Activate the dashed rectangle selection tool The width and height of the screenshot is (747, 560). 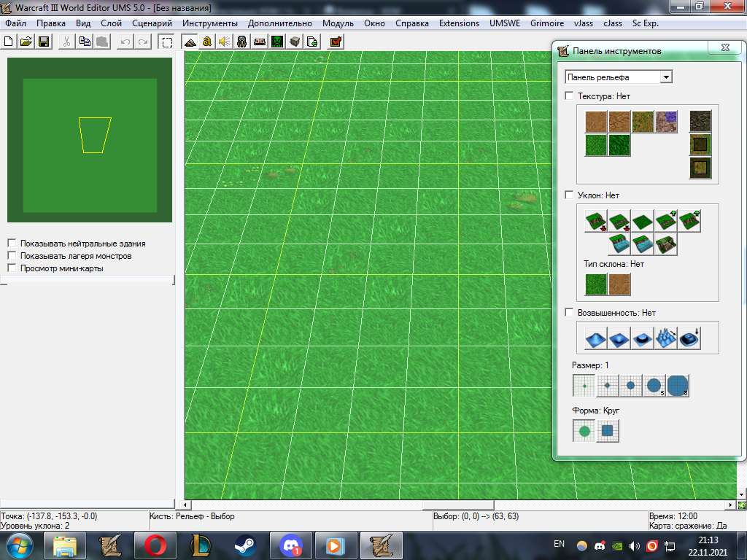point(167,42)
